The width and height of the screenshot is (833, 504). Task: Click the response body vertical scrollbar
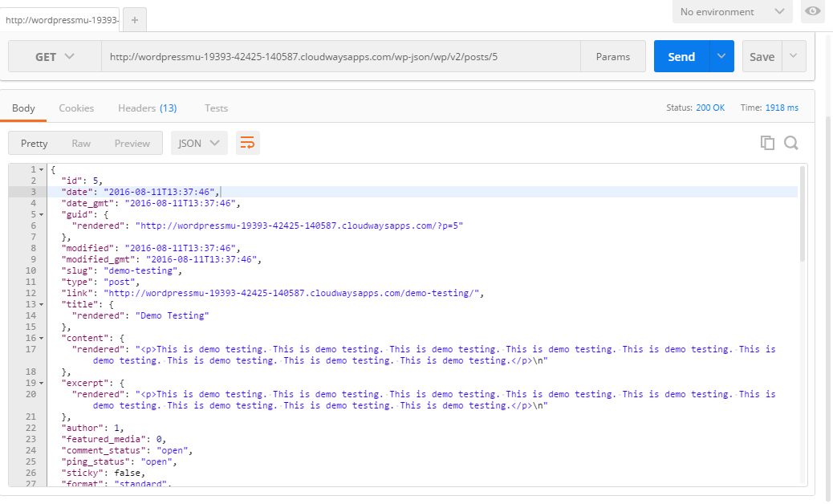point(803,214)
